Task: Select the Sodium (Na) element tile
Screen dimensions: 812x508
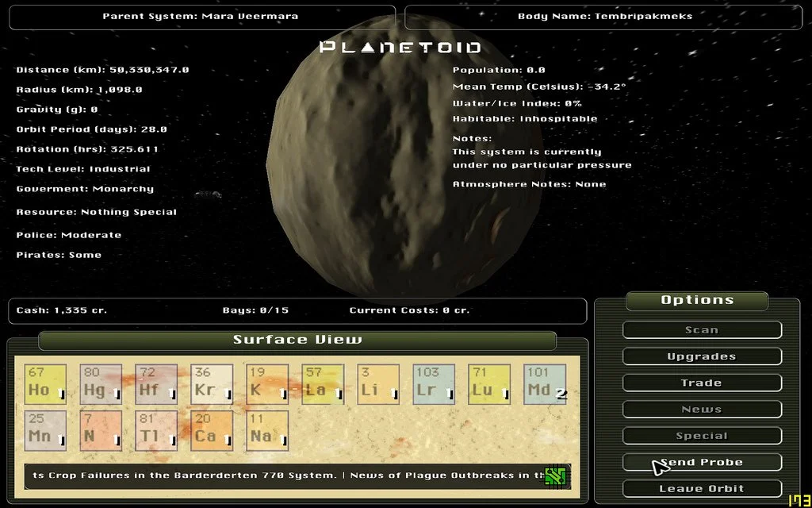Action: [x=267, y=430]
